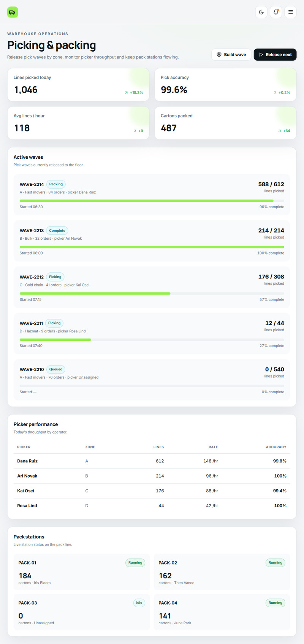The height and width of the screenshot is (644, 304).
Task: Click the green truck logo icon
Action: [x=13, y=12]
